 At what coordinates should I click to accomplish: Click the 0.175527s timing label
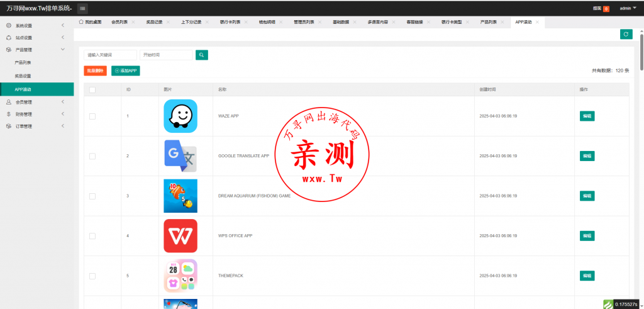(626, 305)
